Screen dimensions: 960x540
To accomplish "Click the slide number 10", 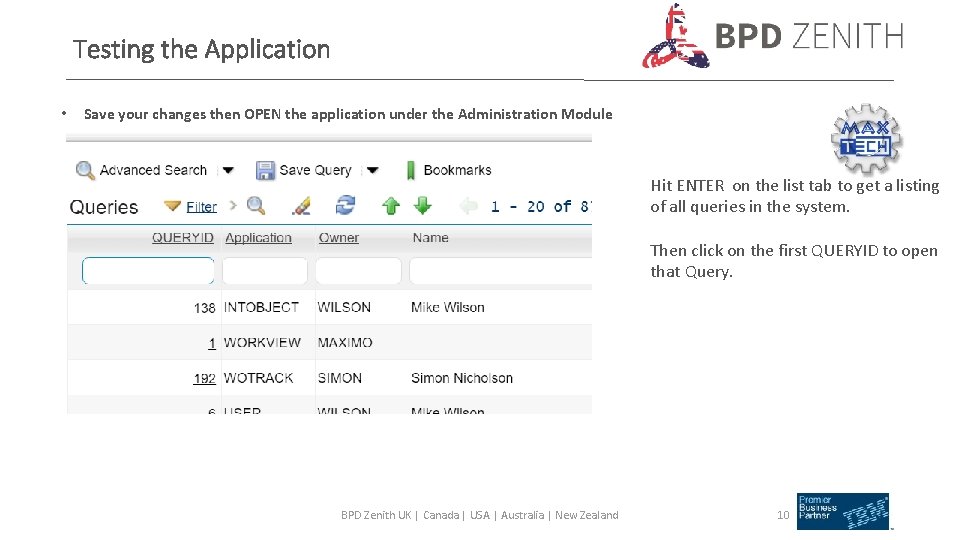I will point(783,515).
